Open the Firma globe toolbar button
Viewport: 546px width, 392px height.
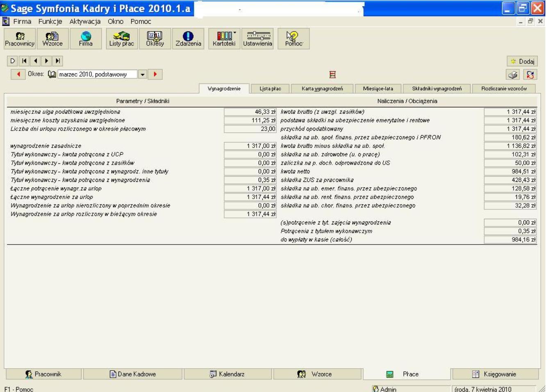pyautogui.click(x=86, y=39)
